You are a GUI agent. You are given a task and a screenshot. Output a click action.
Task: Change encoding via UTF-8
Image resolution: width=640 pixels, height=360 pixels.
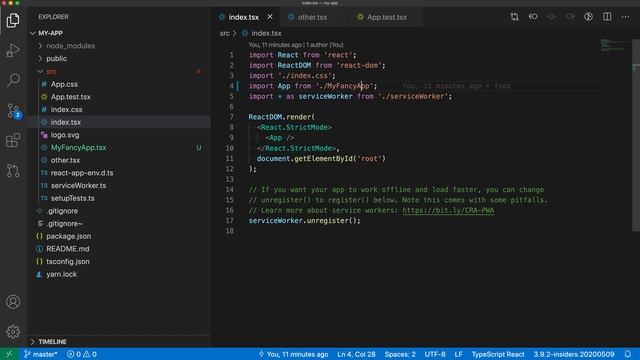(x=435, y=354)
